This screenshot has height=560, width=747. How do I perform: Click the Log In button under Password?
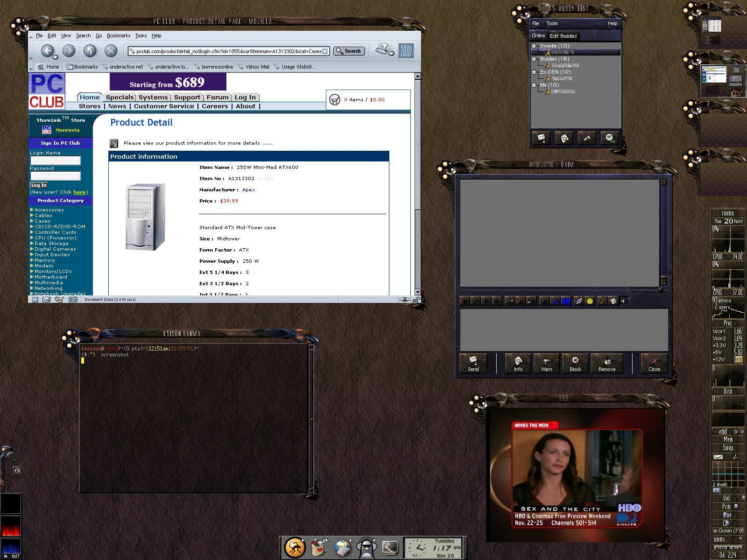pyautogui.click(x=39, y=185)
